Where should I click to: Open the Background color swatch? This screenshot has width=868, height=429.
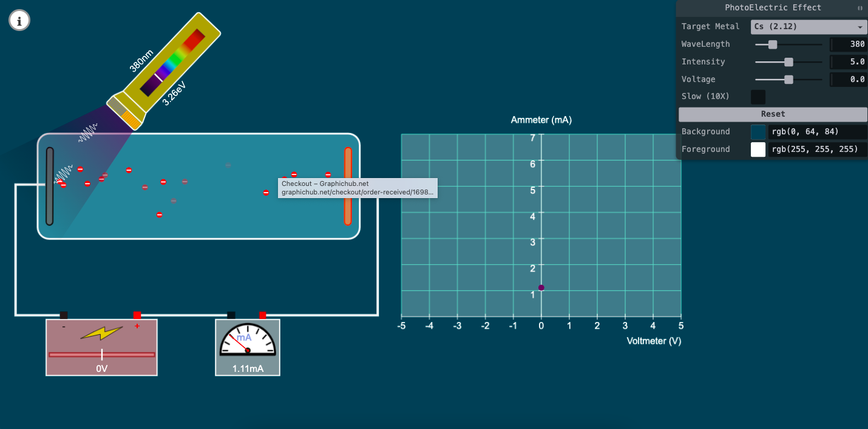(x=758, y=132)
